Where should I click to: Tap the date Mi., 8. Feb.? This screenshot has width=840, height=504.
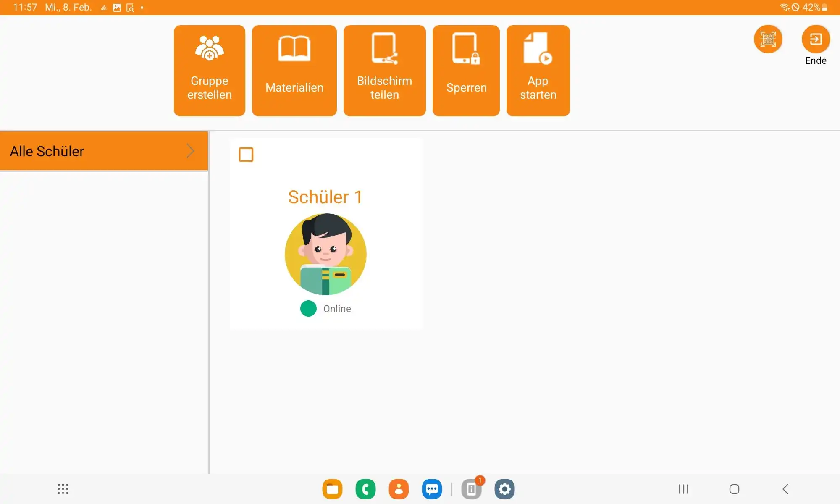68,7
